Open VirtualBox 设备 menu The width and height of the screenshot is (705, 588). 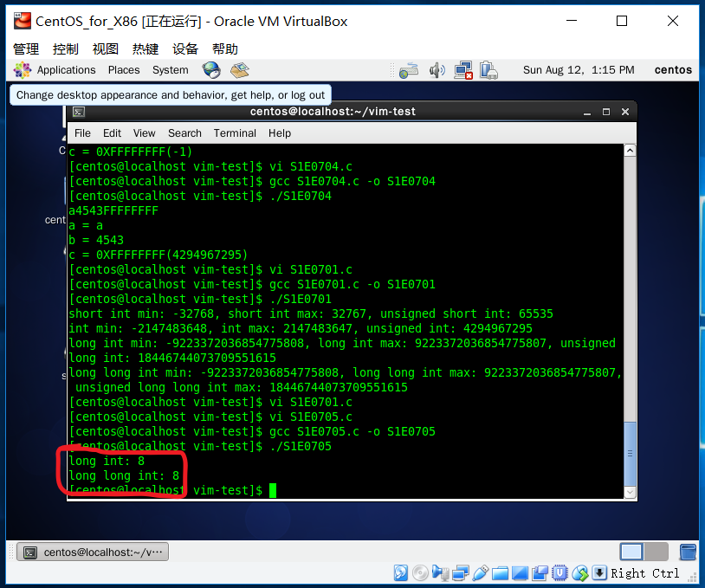pyautogui.click(x=185, y=48)
